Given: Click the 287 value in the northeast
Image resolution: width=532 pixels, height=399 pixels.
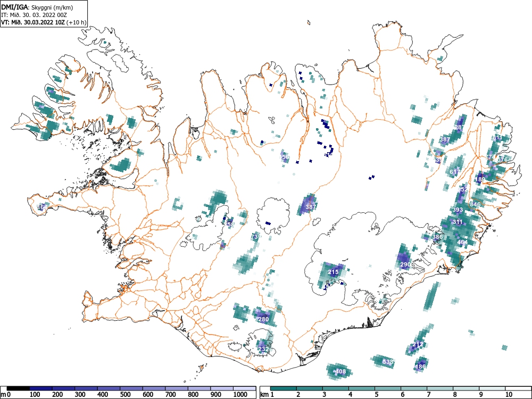Looking at the screenshot, I should point(459,127).
